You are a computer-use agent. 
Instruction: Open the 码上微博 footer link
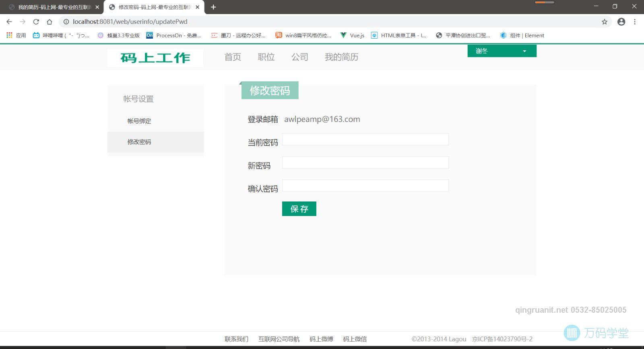click(x=321, y=339)
